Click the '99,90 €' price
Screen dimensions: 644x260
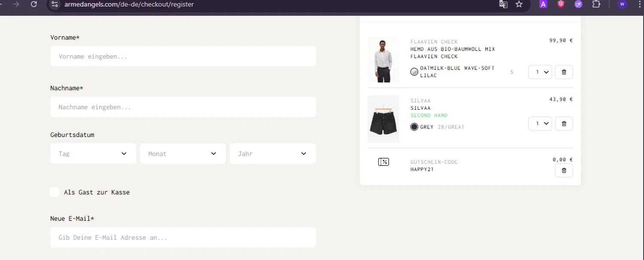pos(561,40)
